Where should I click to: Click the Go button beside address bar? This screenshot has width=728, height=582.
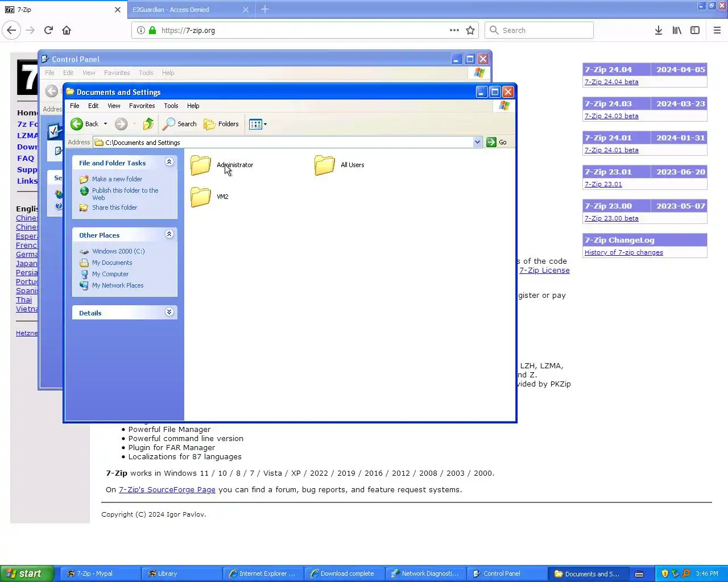point(497,142)
